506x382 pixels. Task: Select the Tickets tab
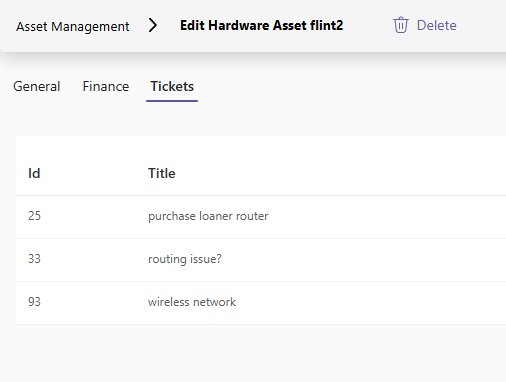click(x=172, y=86)
